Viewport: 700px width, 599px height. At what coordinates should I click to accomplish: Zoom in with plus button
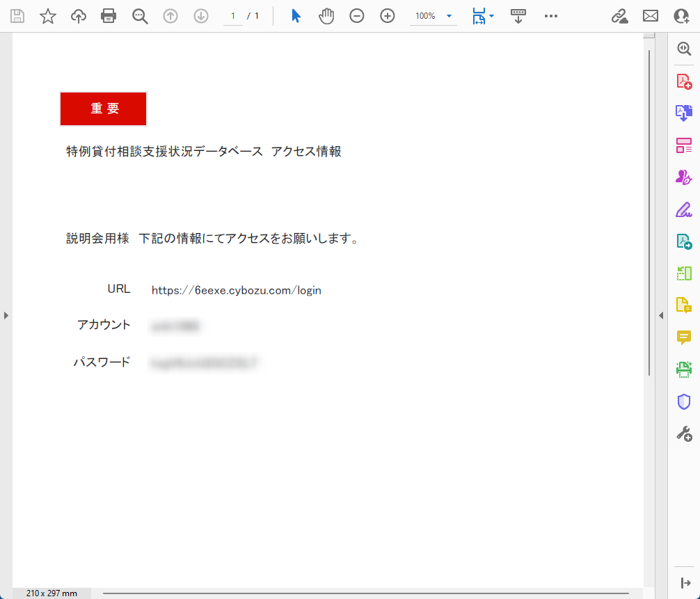(388, 16)
